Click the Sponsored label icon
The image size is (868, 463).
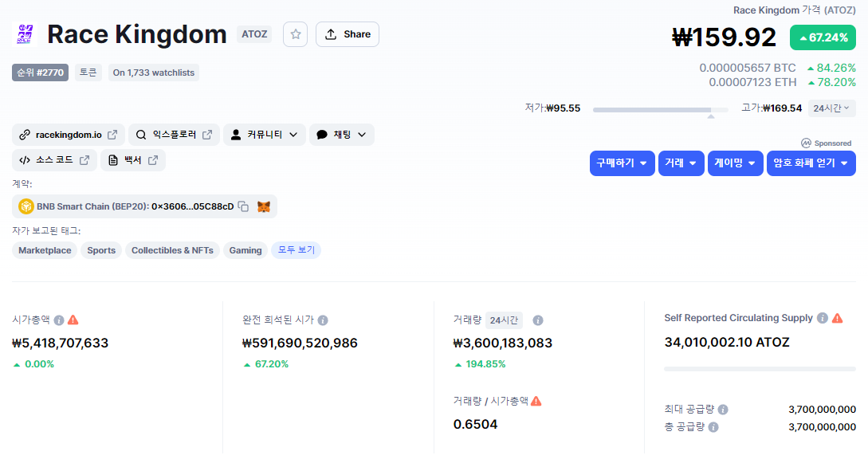pyautogui.click(x=806, y=143)
